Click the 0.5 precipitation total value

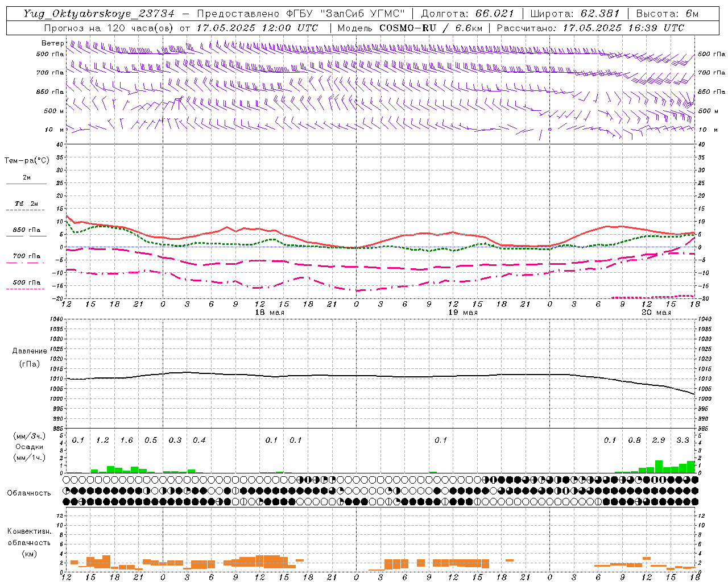[x=151, y=440]
